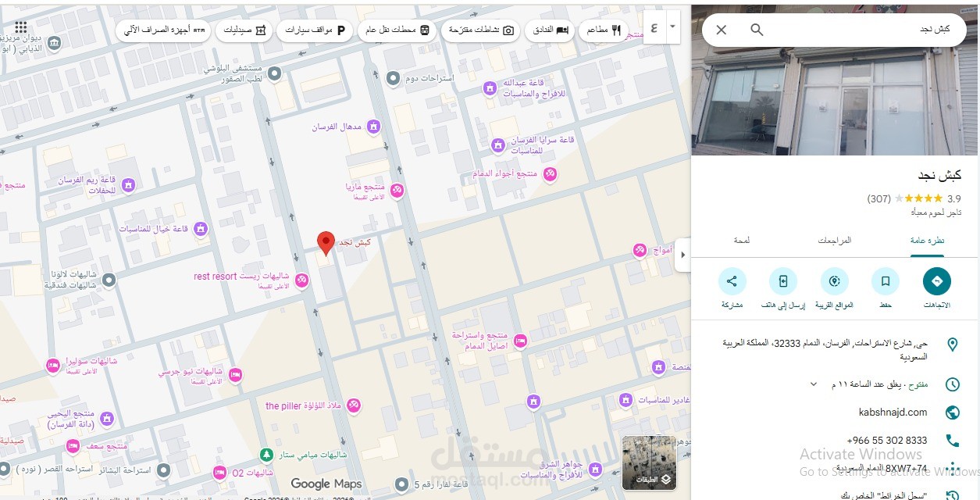The width and height of the screenshot is (980, 500).
Task: Click the phone number +966 55 302 8333
Action: [x=887, y=441]
